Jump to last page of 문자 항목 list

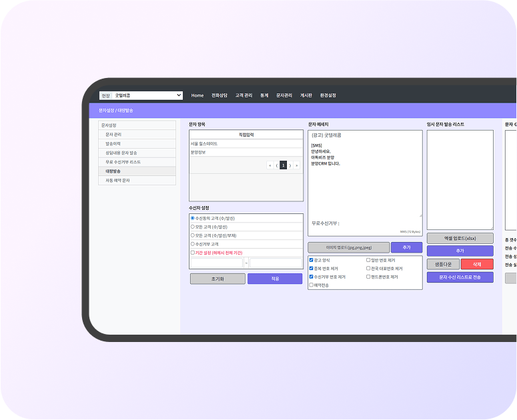coord(297,165)
